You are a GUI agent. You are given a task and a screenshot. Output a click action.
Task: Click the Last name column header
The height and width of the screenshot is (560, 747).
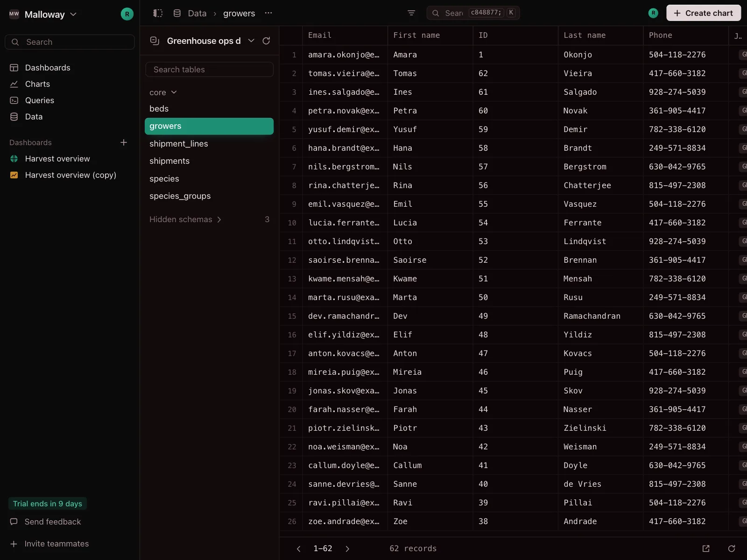(600, 35)
